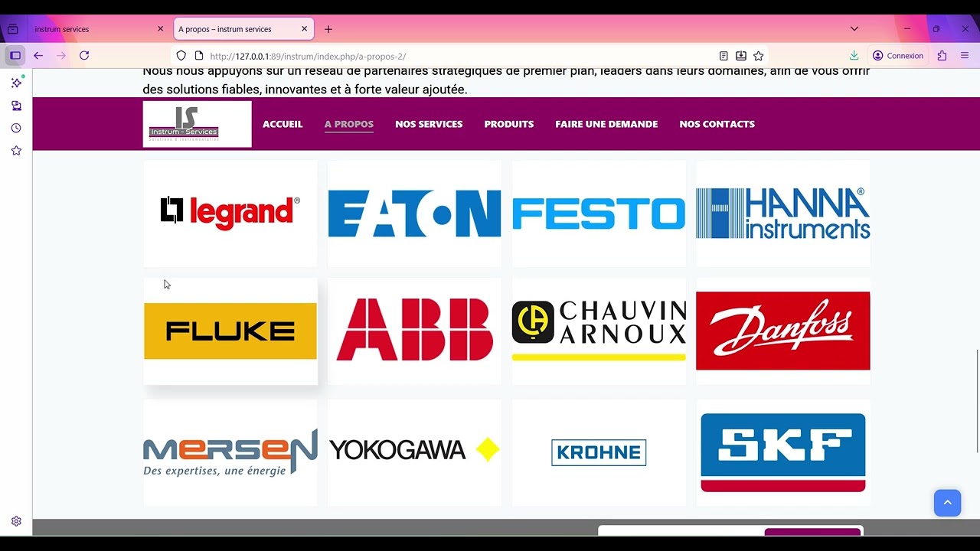Click the page info icon in the address bar
Image resolution: width=980 pixels, height=551 pixels.
[x=199, y=56]
